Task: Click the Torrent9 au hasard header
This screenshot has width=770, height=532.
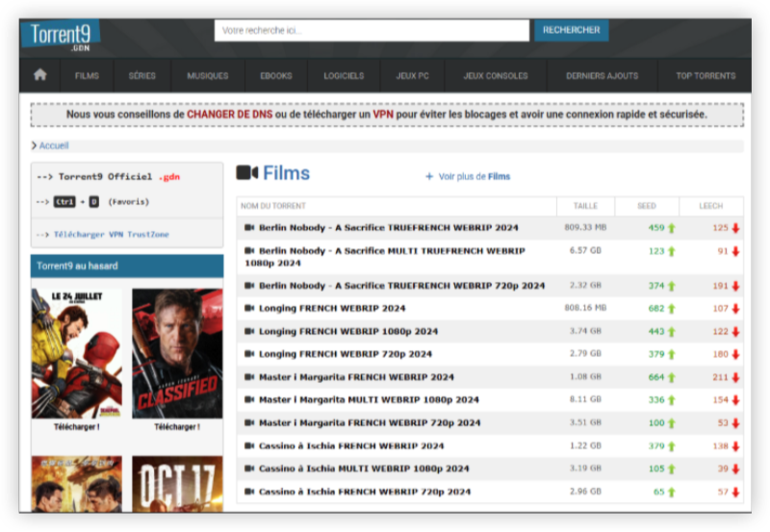Action: tap(127, 266)
